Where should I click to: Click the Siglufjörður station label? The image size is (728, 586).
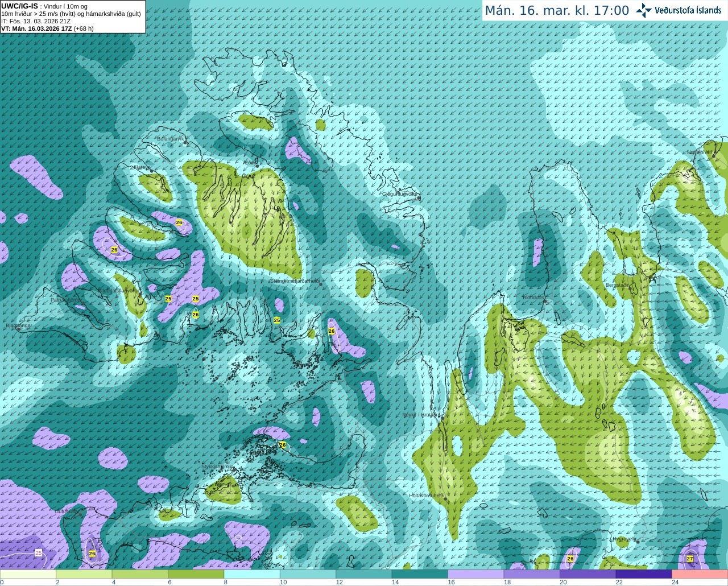pyautogui.click(x=699, y=152)
